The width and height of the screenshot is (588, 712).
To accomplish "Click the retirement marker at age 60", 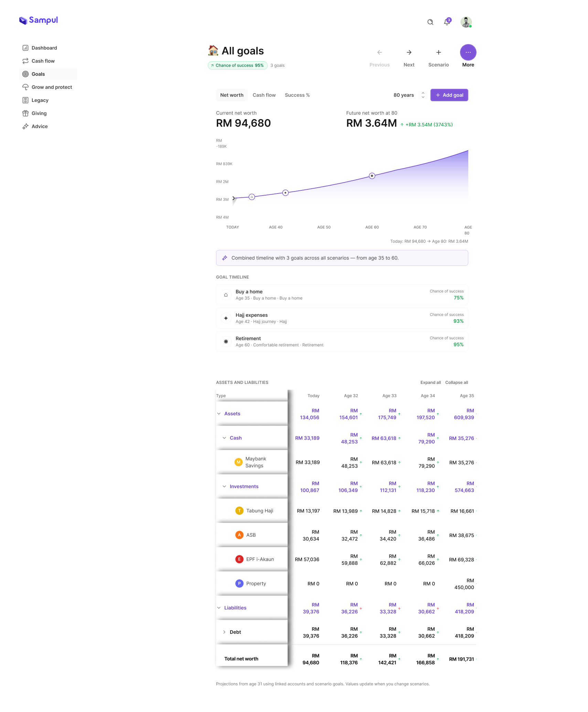I will tap(372, 176).
